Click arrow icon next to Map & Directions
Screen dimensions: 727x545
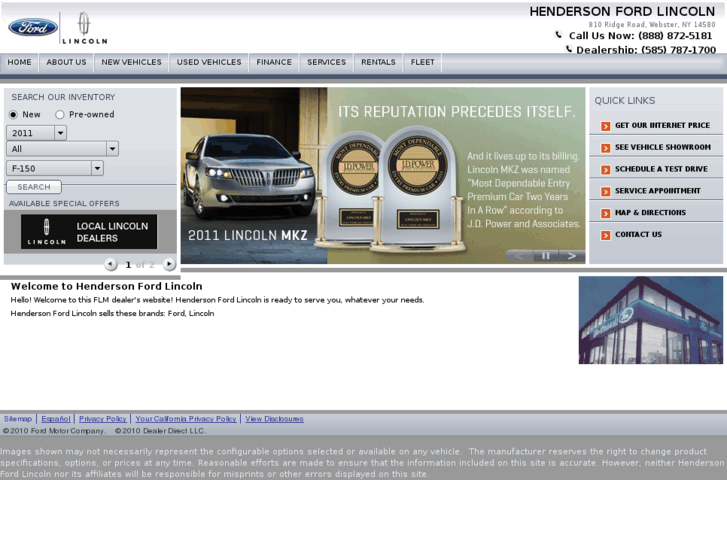coord(606,213)
